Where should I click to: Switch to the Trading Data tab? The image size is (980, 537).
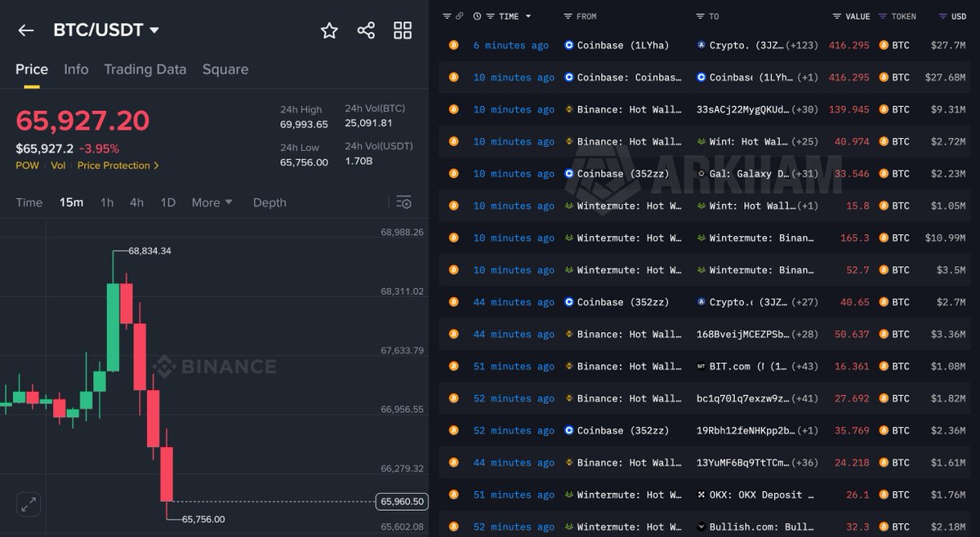(145, 69)
